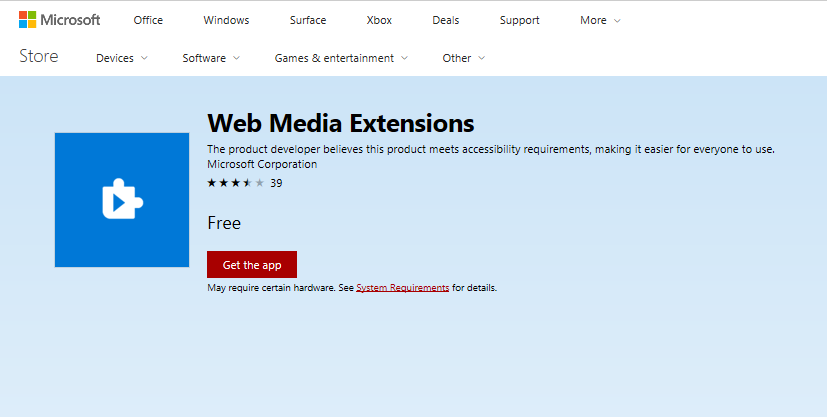Navigate to Xbox
This screenshot has height=417, width=827.
(x=379, y=20)
